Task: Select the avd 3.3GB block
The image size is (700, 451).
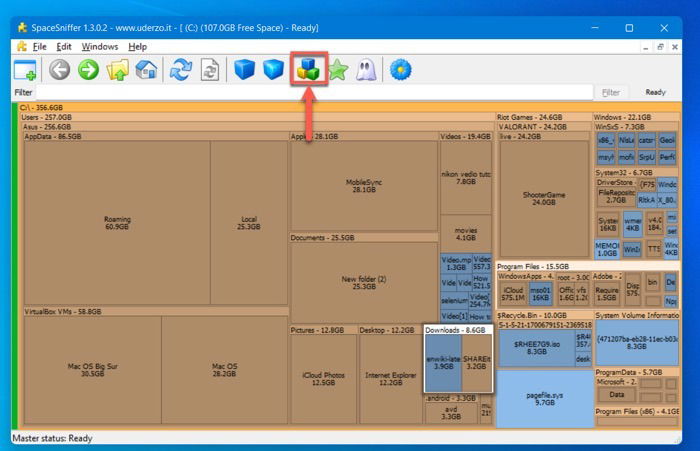Action: (x=451, y=413)
